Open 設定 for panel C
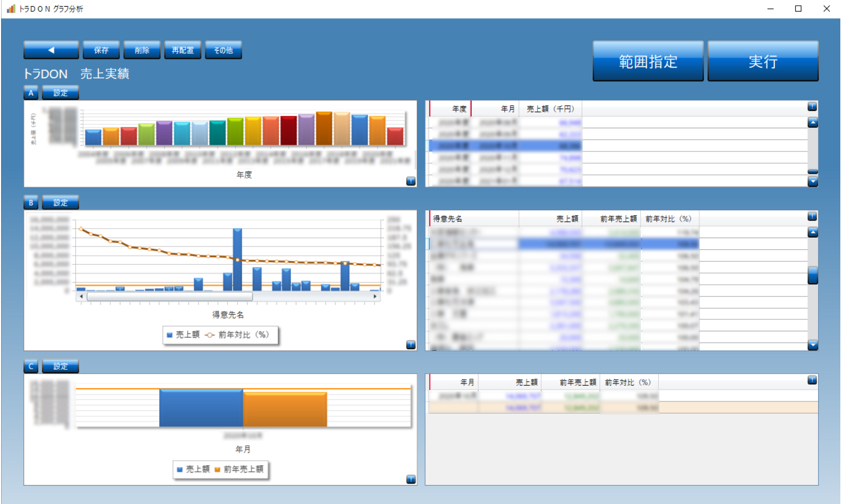The image size is (842, 504). (x=60, y=366)
